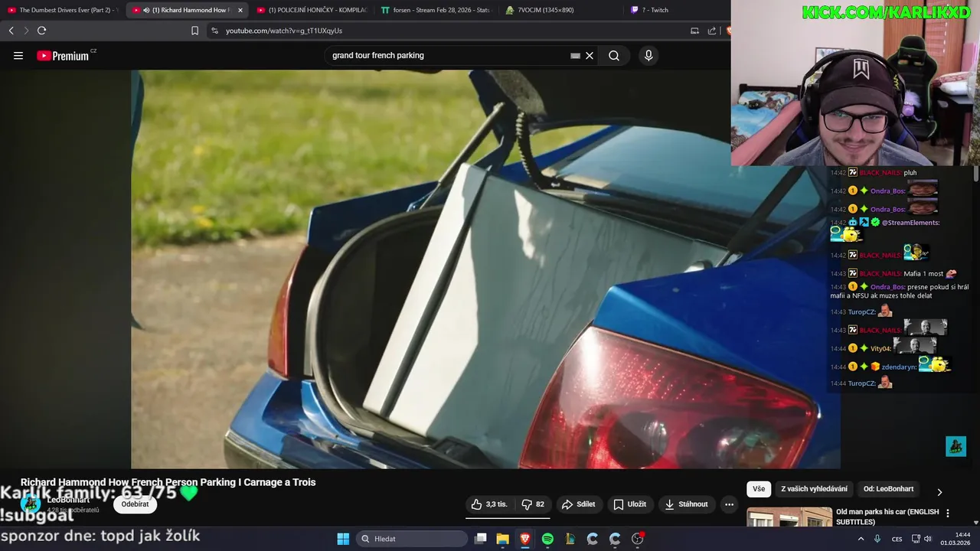Select the Od: LeoBonhart chip

(888, 489)
